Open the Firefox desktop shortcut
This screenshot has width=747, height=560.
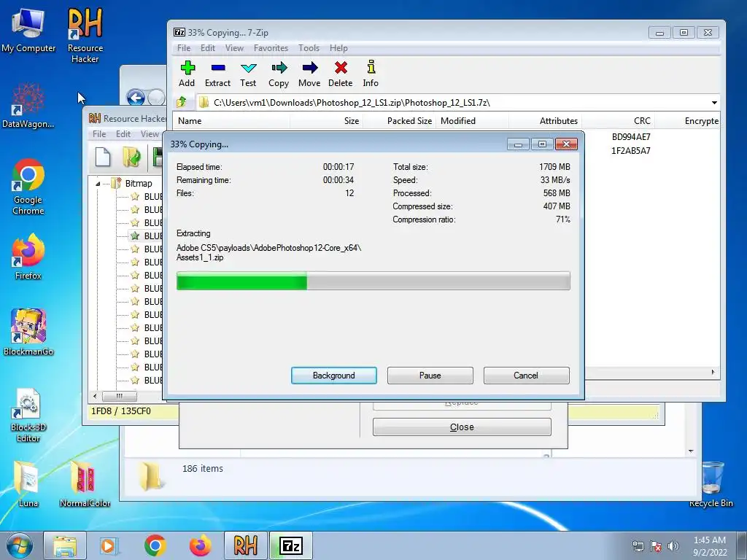click(x=28, y=257)
